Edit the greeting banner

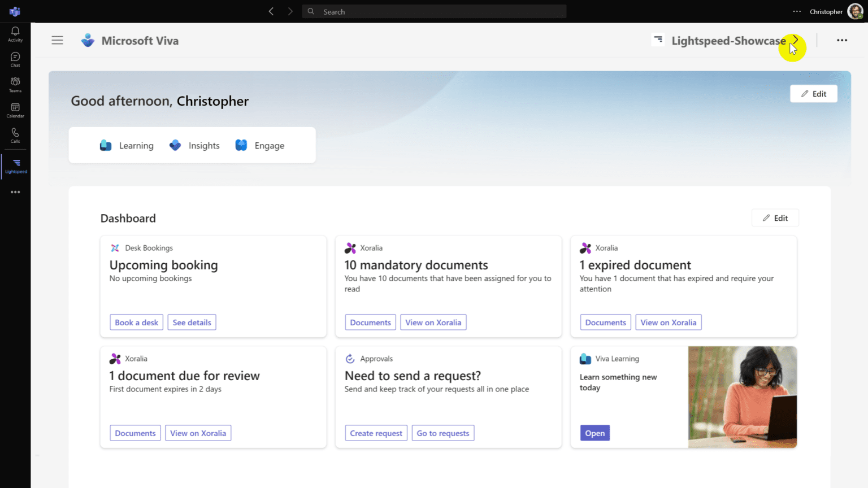point(814,93)
